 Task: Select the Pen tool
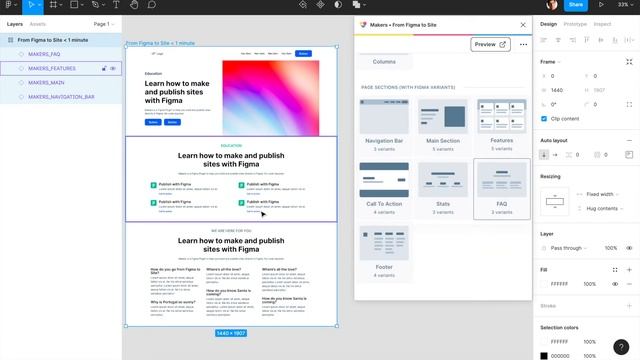point(95,5)
